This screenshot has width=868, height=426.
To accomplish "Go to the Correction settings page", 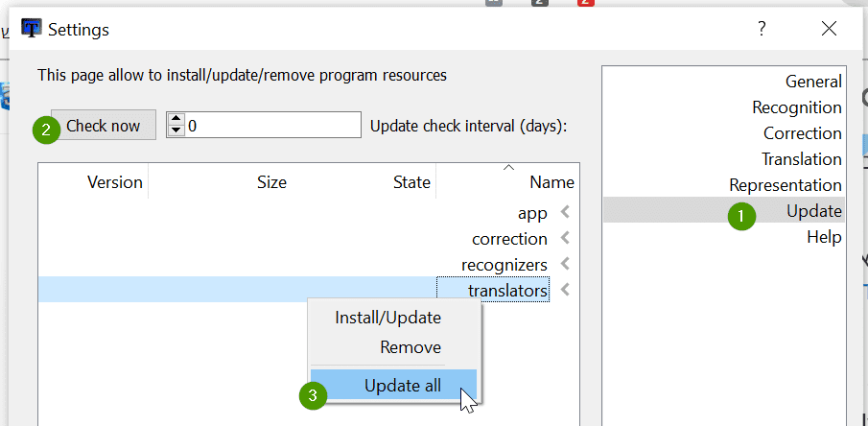I will click(802, 133).
